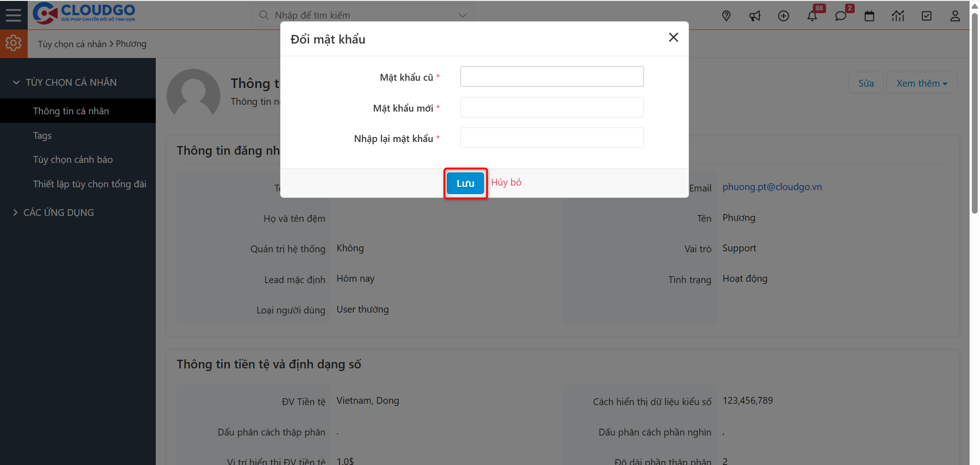This screenshot has width=980, height=465.
Task: Open the chat messages with 2 unread
Action: [x=841, y=15]
